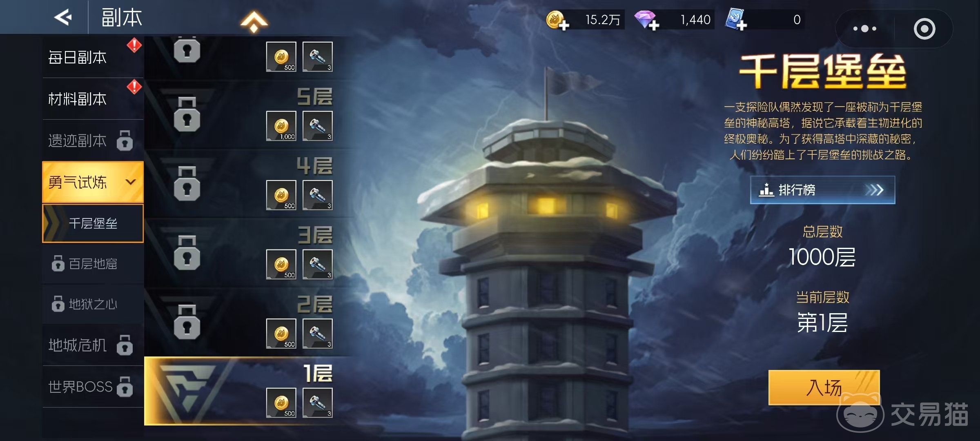Jump up with the orange double-chevron arrow
This screenshot has width=980, height=441.
pyautogui.click(x=254, y=22)
